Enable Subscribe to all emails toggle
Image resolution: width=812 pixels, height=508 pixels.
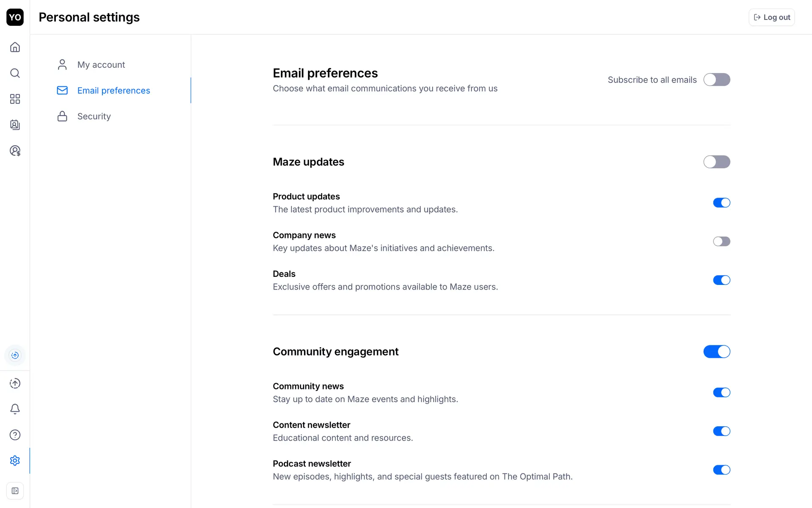coord(716,80)
